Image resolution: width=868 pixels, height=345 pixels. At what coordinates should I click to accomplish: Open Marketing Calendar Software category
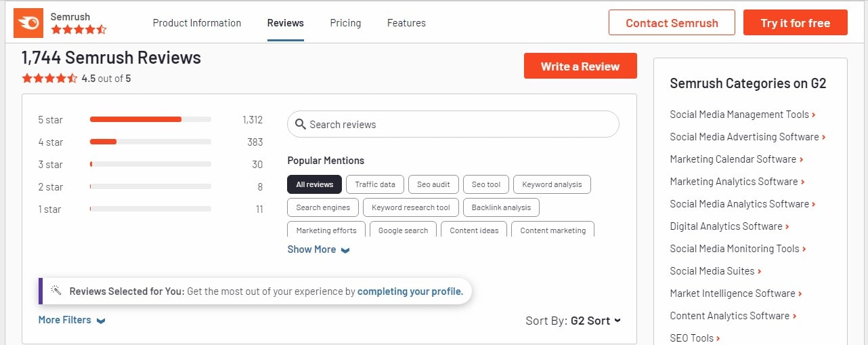736,159
